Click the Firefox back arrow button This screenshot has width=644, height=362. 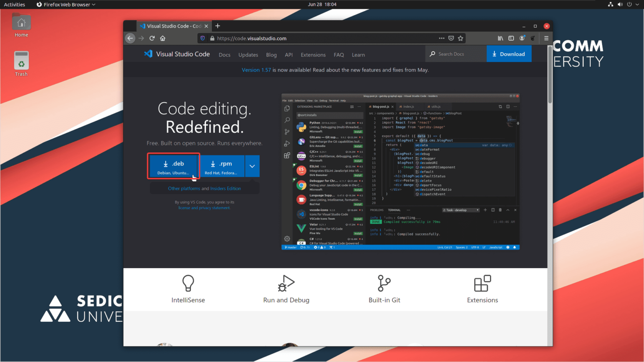pos(130,38)
